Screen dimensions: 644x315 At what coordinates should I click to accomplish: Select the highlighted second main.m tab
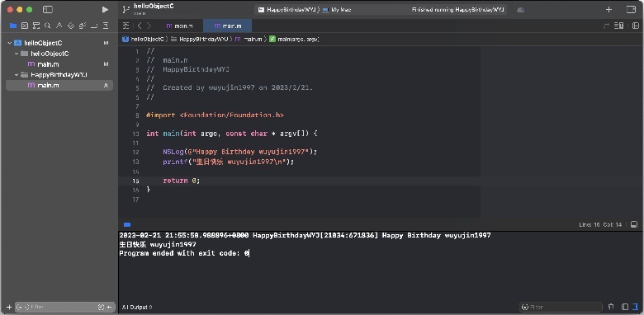pyautogui.click(x=228, y=26)
